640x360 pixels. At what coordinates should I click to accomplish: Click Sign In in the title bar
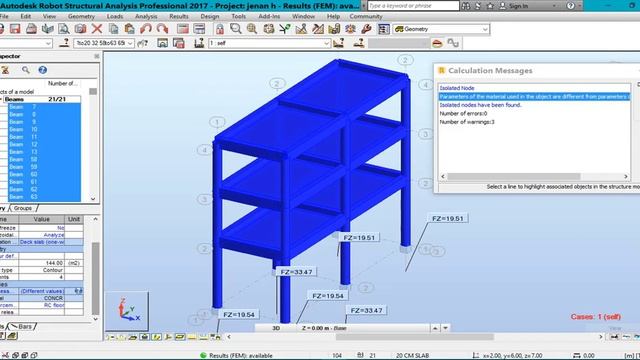tap(518, 6)
